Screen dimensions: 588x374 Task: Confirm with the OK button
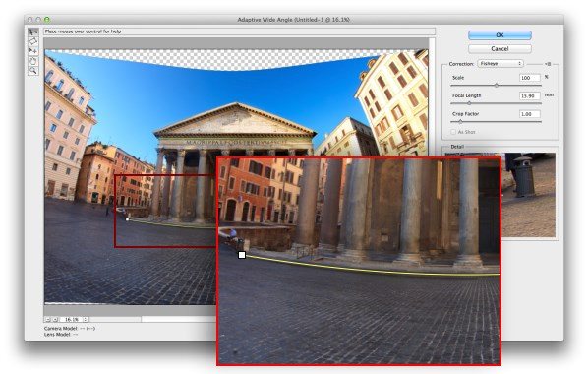(x=500, y=34)
